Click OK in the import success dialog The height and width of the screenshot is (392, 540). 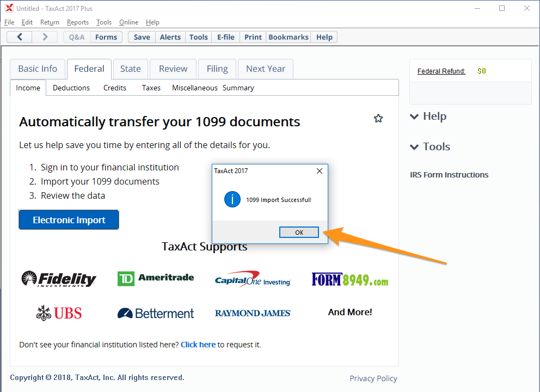click(x=299, y=232)
